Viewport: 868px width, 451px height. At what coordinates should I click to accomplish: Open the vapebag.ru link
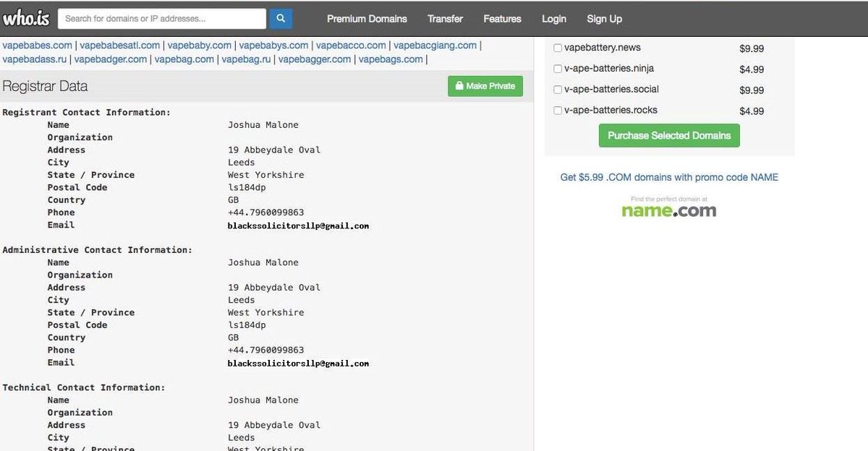click(x=247, y=59)
